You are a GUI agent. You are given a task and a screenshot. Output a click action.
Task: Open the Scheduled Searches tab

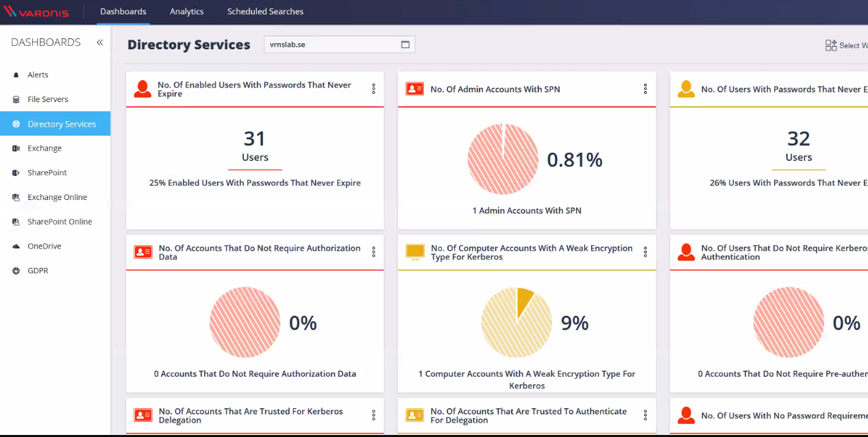pos(265,12)
